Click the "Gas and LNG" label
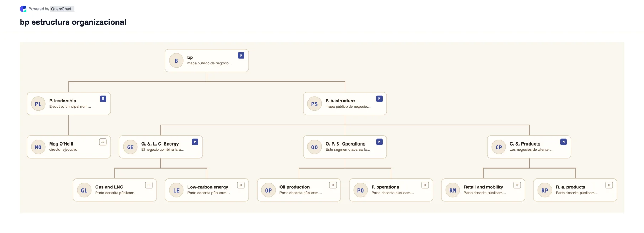 (x=109, y=187)
